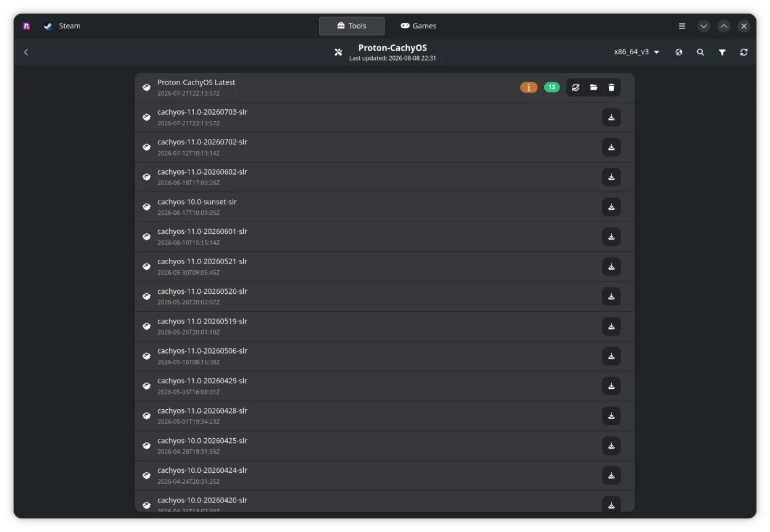Download cachyos-11.0-20260506-slr
770x532 pixels.
(611, 356)
